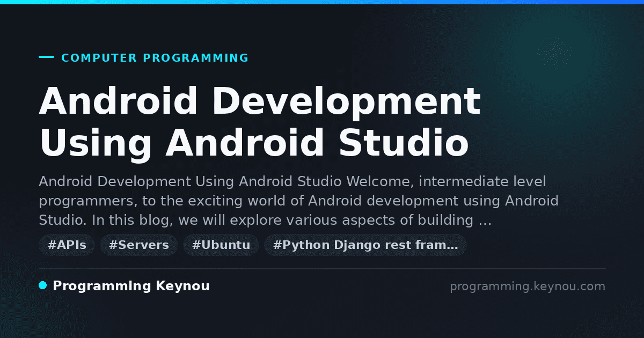Select the #APIs tag
Viewport: 644px width, 338px height.
click(x=67, y=245)
